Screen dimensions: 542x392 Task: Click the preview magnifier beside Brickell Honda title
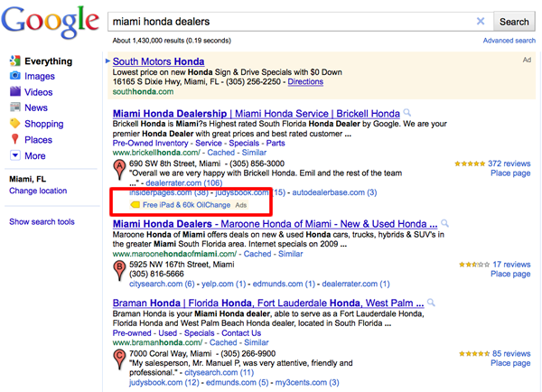point(407,112)
